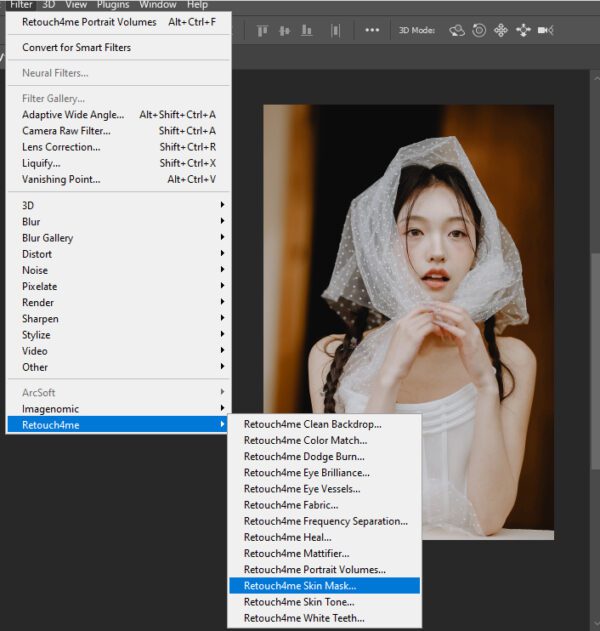
Task: Click the align vertical centers icon
Action: click(284, 30)
